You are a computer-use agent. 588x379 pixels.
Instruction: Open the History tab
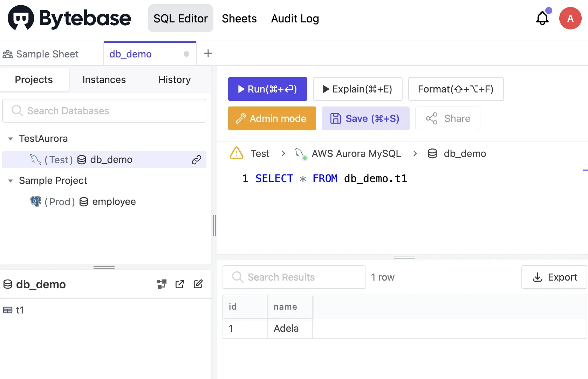pyautogui.click(x=175, y=80)
